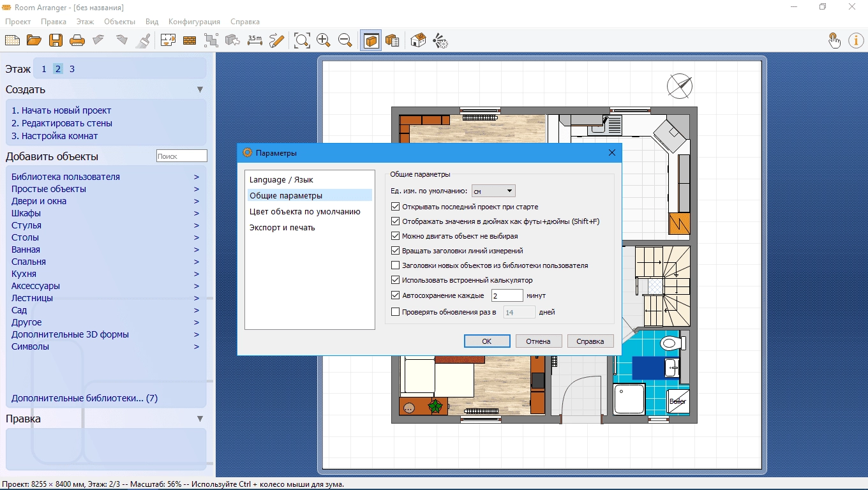Image resolution: width=868 pixels, height=490 pixels.
Task: Enable 'Заголовки новых объектов из библиотеки пользователя'
Action: (395, 265)
